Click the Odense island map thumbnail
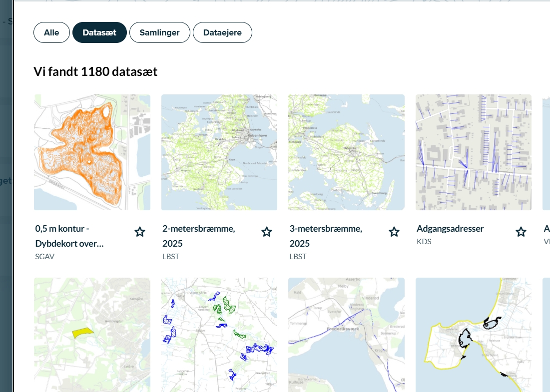The image size is (550, 392). click(346, 152)
